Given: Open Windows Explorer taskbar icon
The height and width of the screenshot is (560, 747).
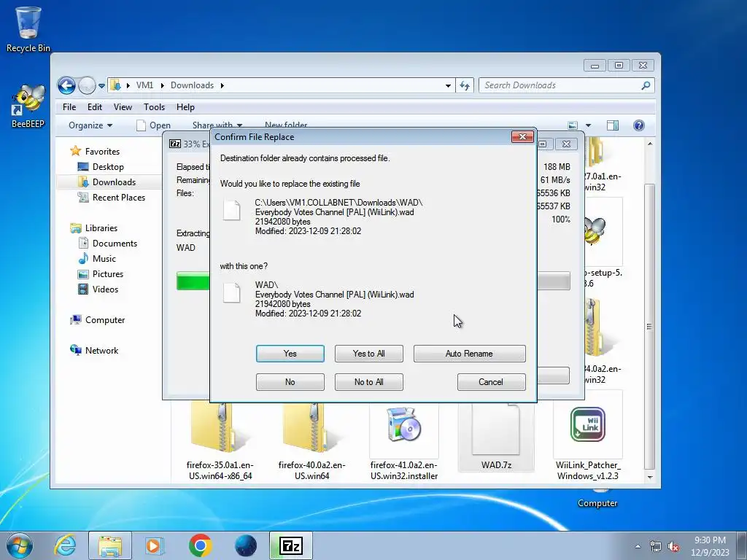Looking at the screenshot, I should pos(110,545).
